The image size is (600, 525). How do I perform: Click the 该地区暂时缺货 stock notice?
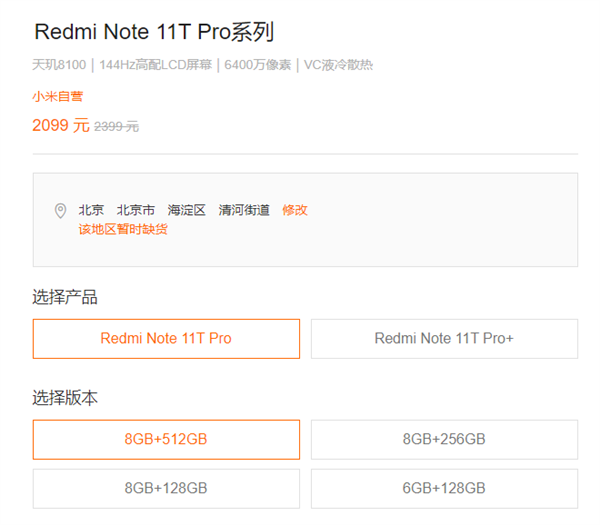pyautogui.click(x=123, y=229)
